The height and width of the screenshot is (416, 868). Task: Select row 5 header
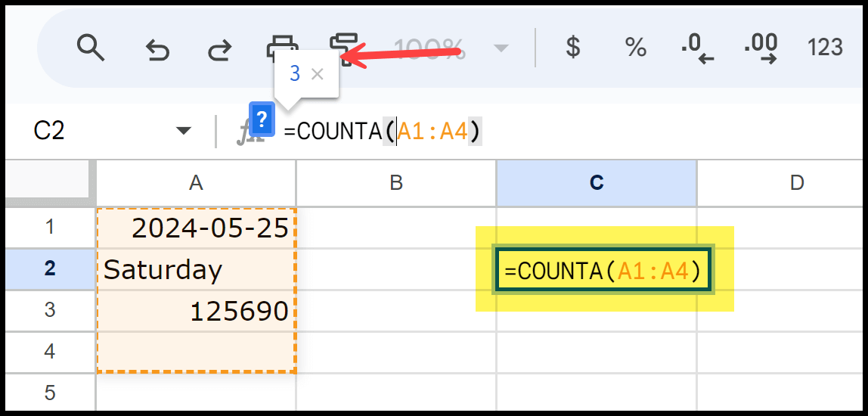pos(50,393)
